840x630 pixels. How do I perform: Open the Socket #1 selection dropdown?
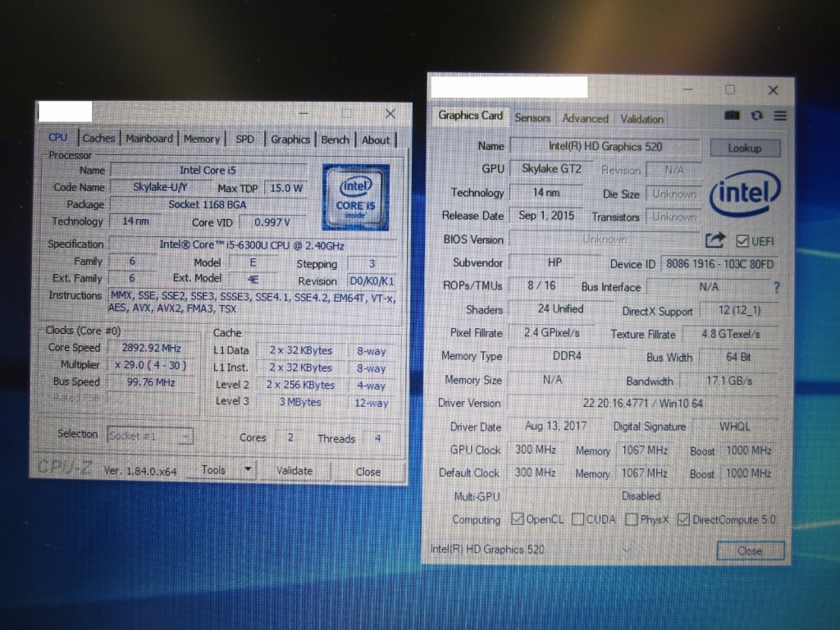click(150, 436)
